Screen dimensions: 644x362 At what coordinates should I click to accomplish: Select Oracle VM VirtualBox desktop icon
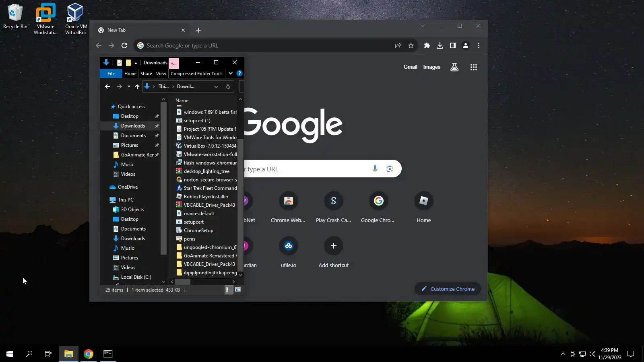76,19
